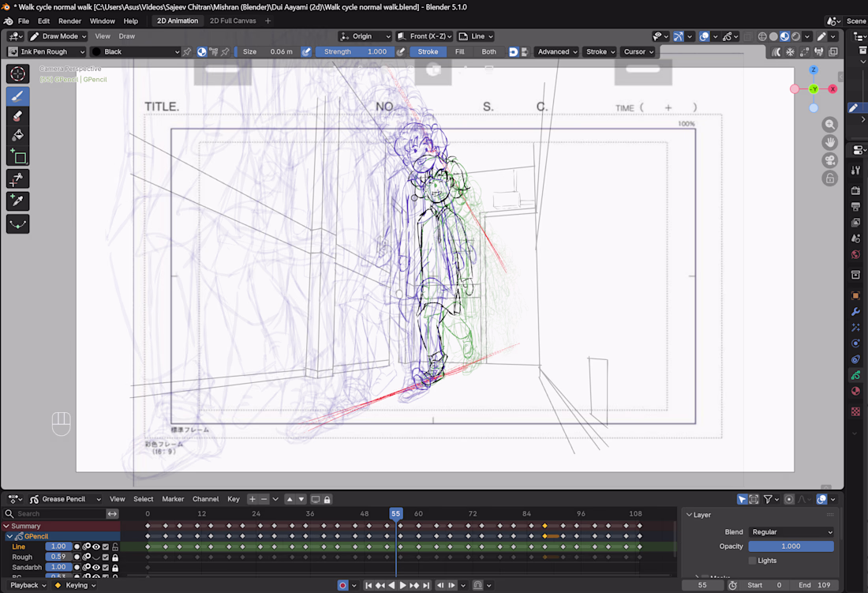Click the viewport zoom magnifier icon
The image size is (868, 593).
point(829,125)
